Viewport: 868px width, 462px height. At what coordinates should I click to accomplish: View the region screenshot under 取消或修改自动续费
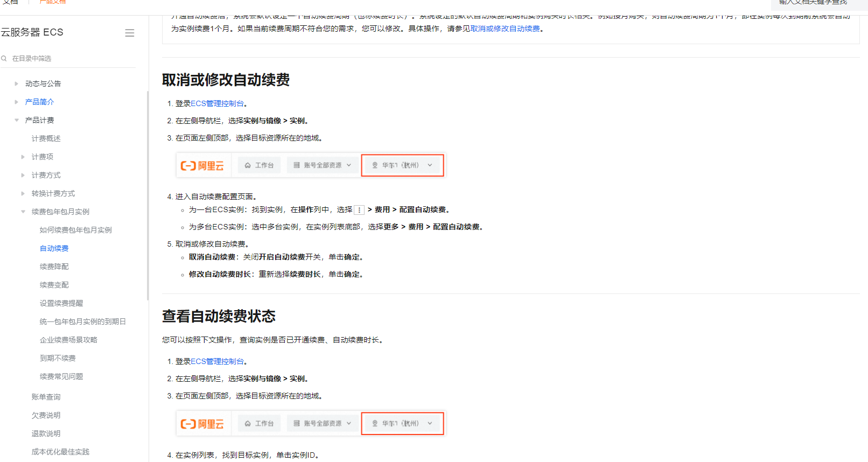311,165
